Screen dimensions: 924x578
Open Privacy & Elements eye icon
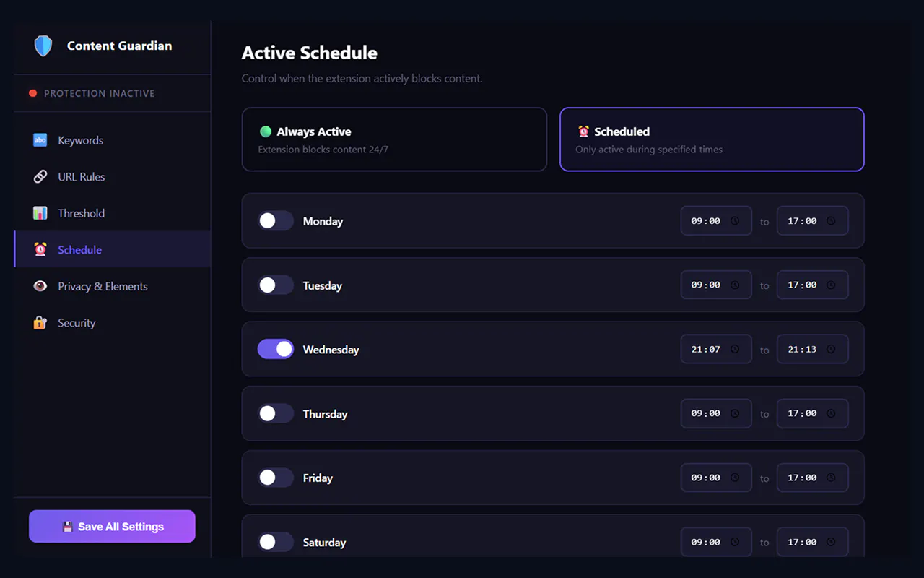pyautogui.click(x=40, y=286)
